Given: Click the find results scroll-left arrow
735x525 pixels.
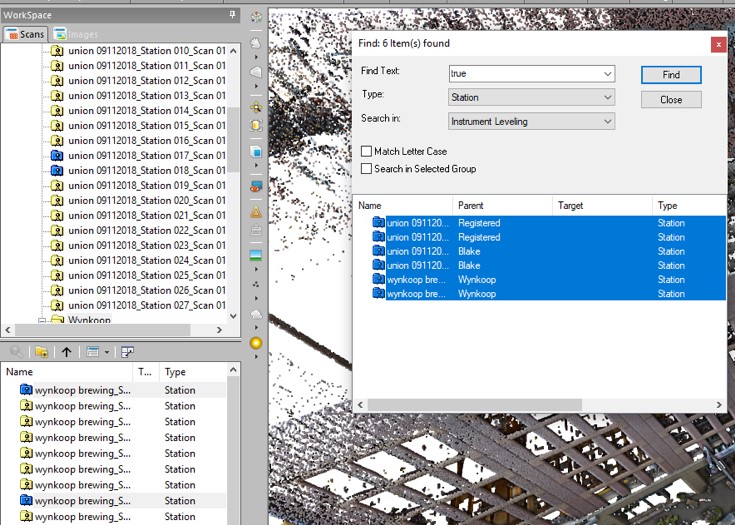Looking at the screenshot, I should pyautogui.click(x=360, y=405).
